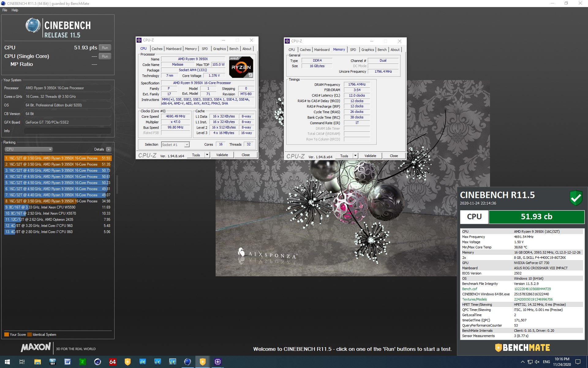Open the bar-chart app next to File Explorer
The image size is (588, 368).
(52, 362)
